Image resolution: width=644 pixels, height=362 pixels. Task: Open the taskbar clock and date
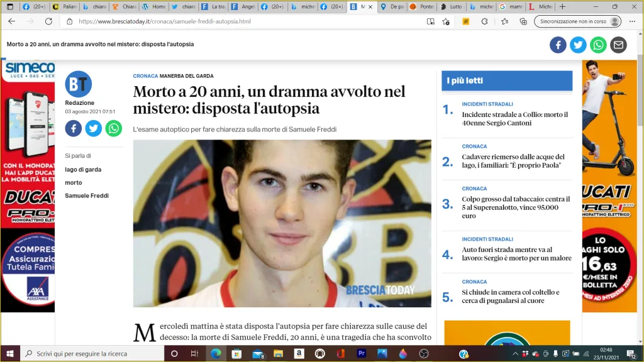tap(606, 353)
